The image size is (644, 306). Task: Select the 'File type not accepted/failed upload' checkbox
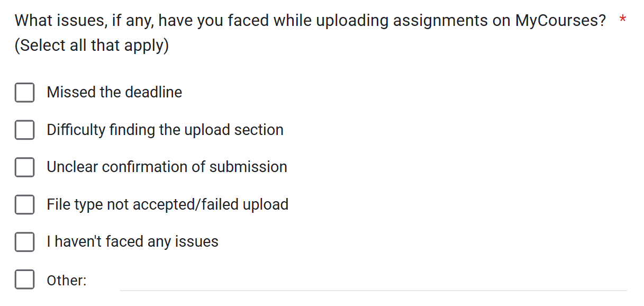[x=24, y=204]
